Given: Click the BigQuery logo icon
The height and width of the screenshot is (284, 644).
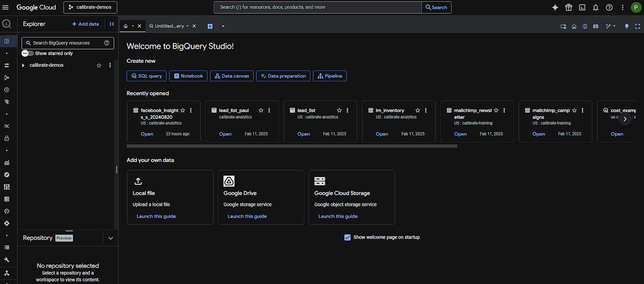Looking at the screenshot, I should coord(6,24).
